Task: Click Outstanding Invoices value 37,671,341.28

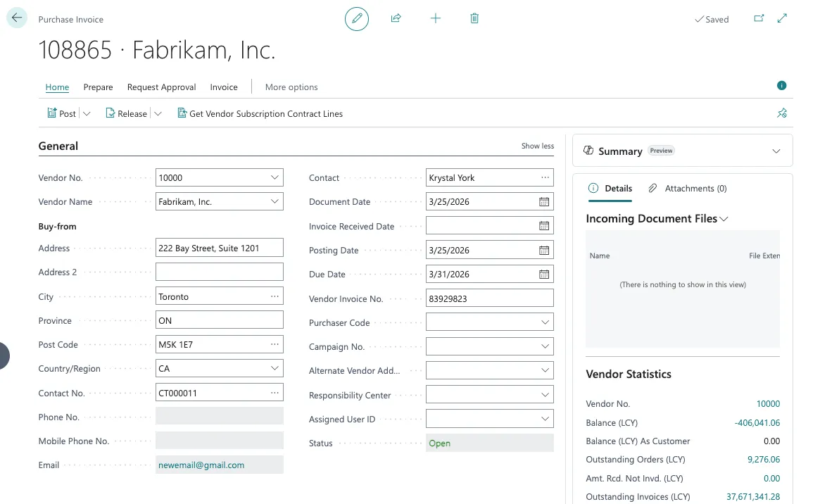Action: 753,497
